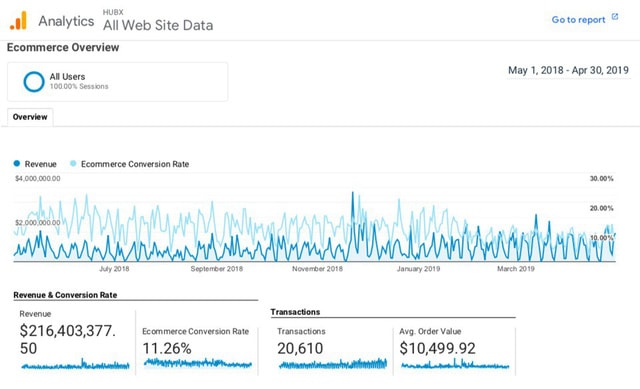Click the Ecommerce Conversion Rate metric label above 11.26%

(x=196, y=331)
